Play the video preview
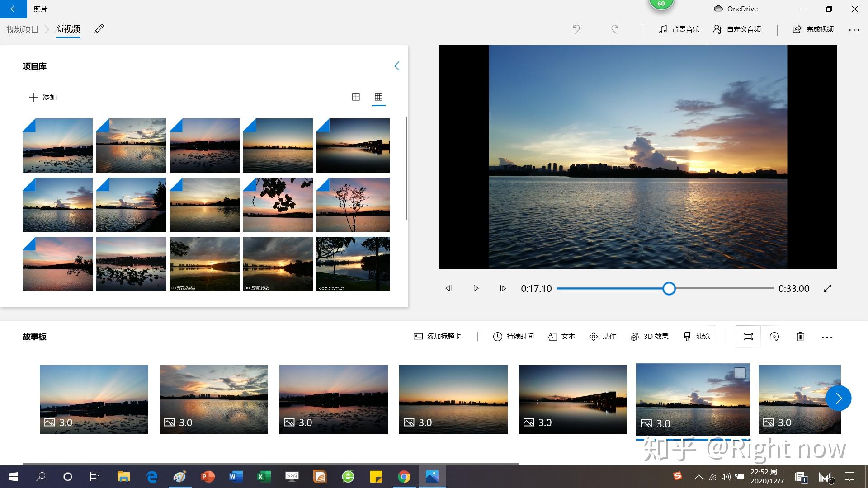868x488 pixels. 476,288
